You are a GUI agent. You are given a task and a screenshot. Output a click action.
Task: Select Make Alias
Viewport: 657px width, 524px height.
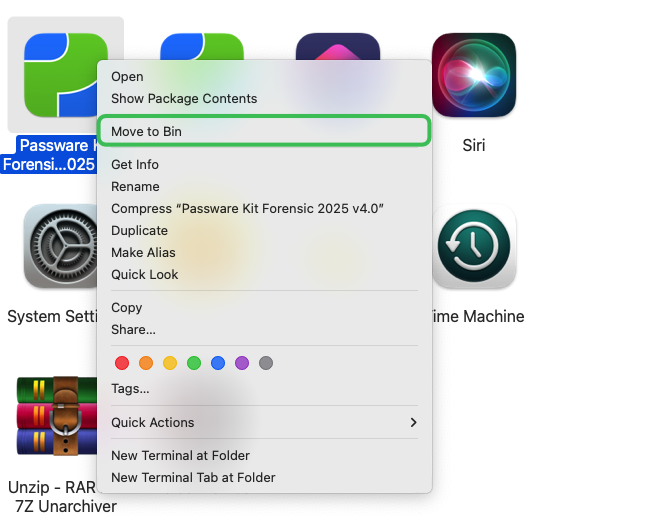pos(264,253)
